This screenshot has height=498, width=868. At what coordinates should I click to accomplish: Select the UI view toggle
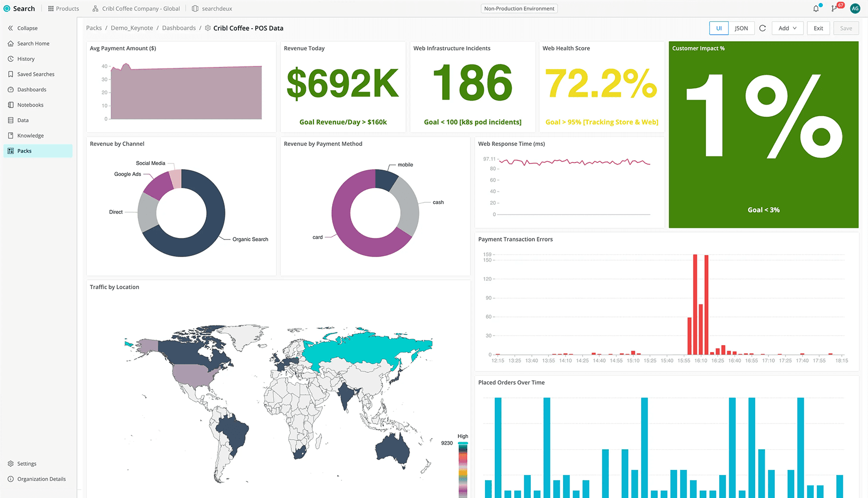(719, 28)
